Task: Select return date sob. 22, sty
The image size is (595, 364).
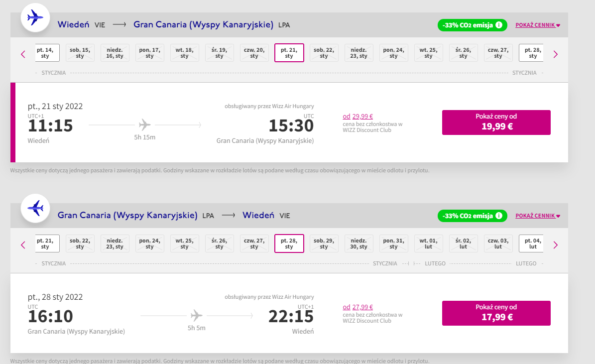Action: (80, 243)
